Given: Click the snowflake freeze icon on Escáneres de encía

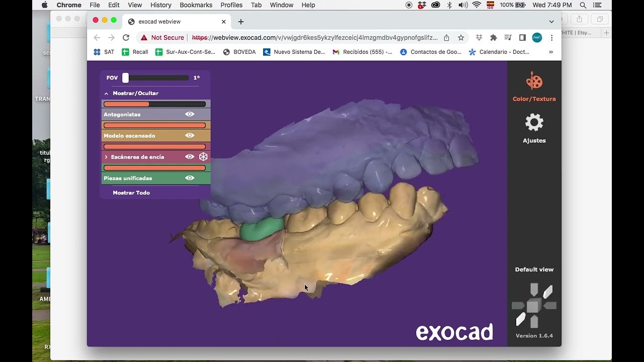Looking at the screenshot, I should coord(203,157).
